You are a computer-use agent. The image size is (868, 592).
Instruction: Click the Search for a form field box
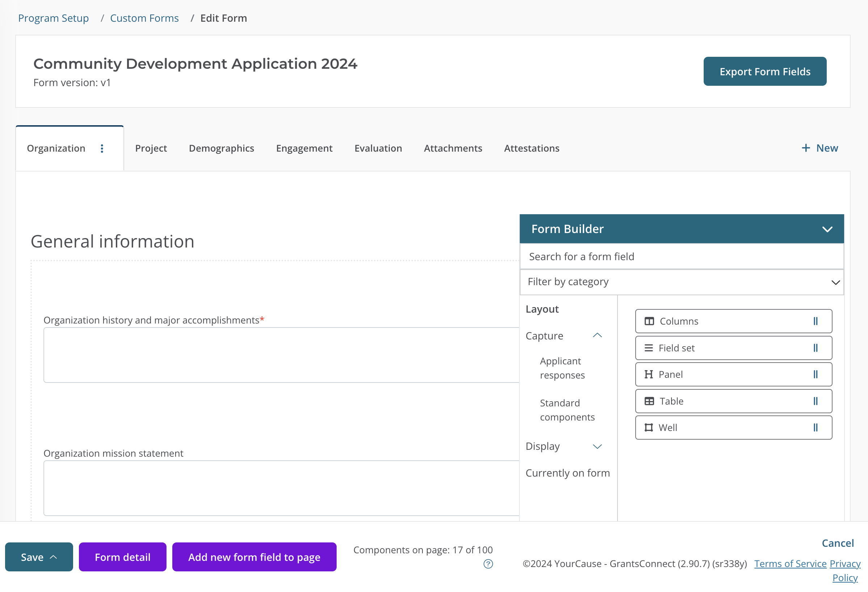pos(682,257)
